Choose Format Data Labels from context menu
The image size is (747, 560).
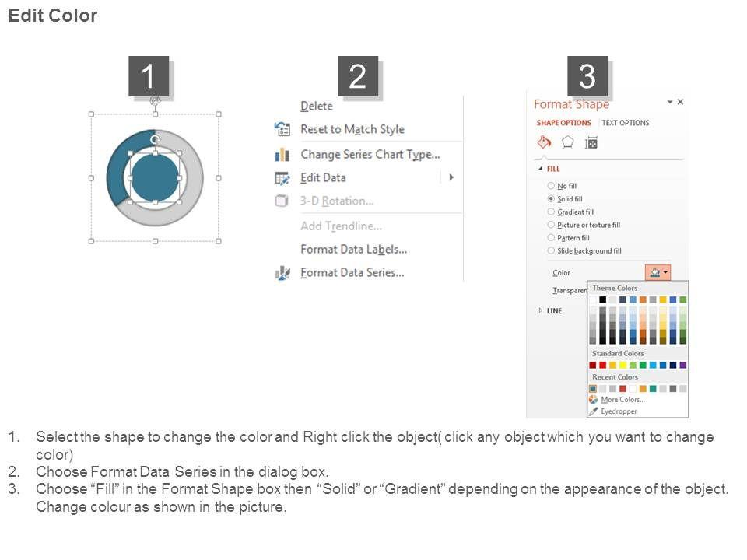click(x=353, y=250)
